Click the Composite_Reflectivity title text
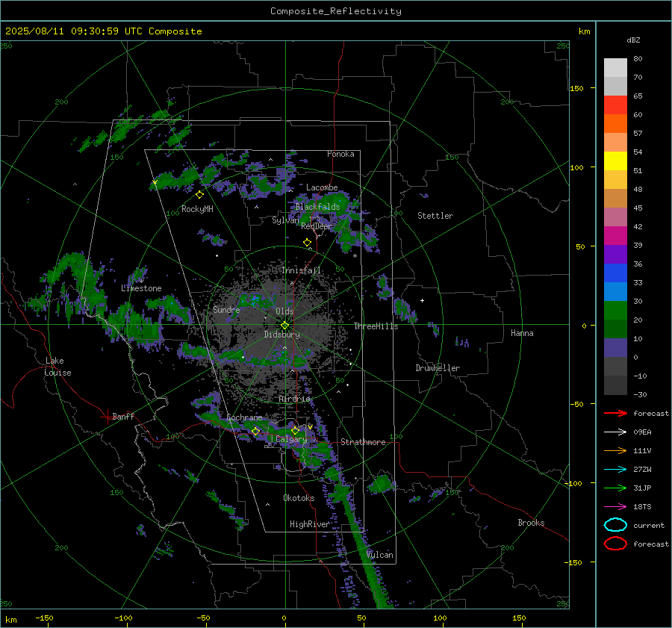672x628 pixels. pos(336,11)
